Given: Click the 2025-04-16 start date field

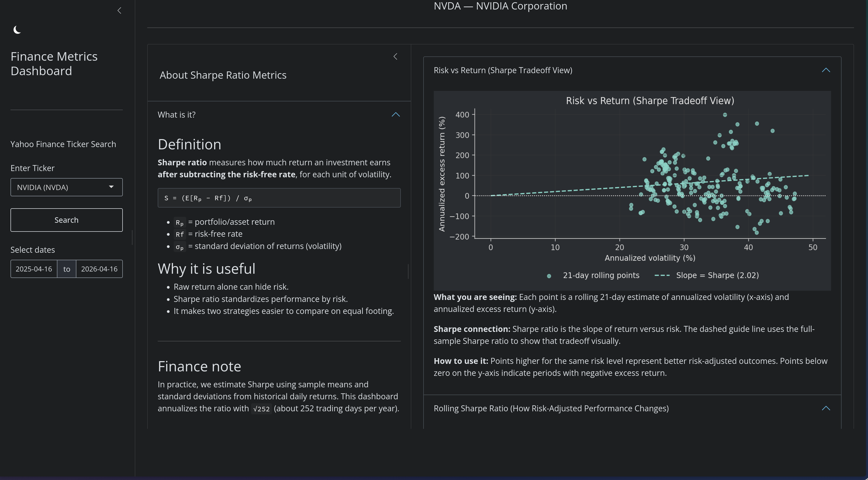Looking at the screenshot, I should [34, 269].
